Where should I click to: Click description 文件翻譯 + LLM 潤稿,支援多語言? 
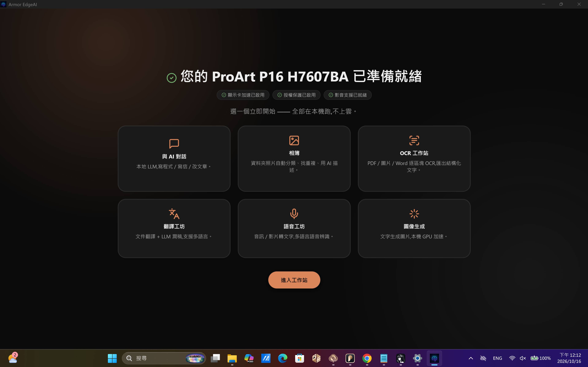pyautogui.click(x=174, y=236)
